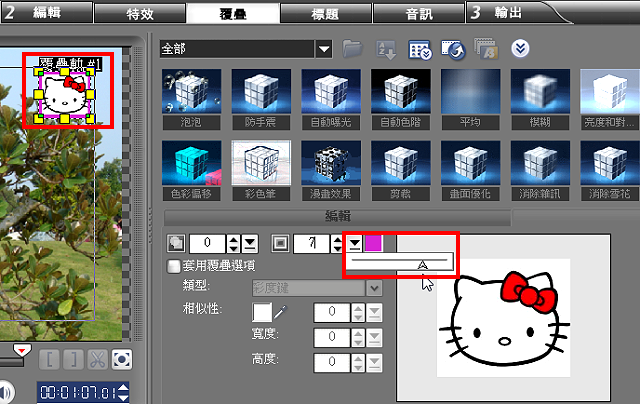Click the scissors cut clip button
Image resolution: width=640 pixels, height=404 pixels.
98,360
